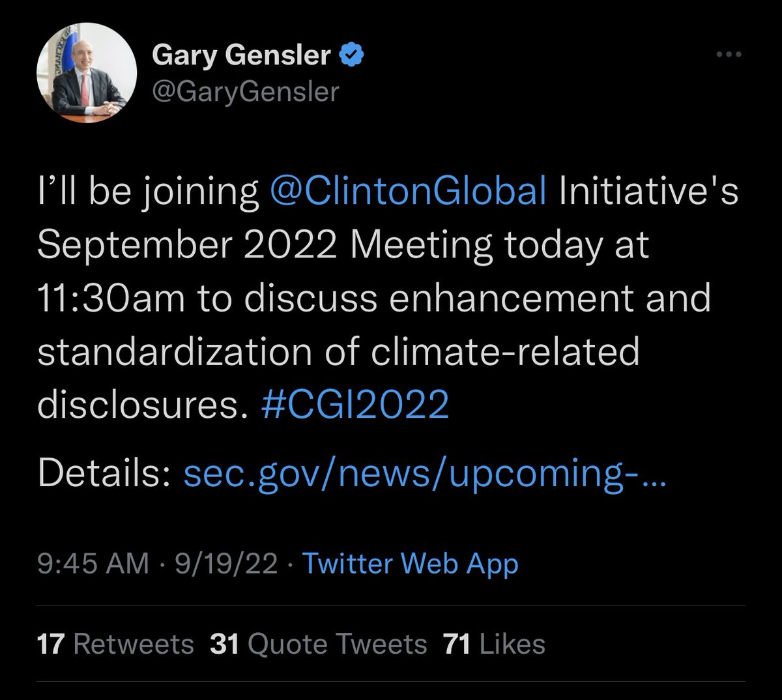
Task: Click the blue verified badge
Action: click(351, 55)
